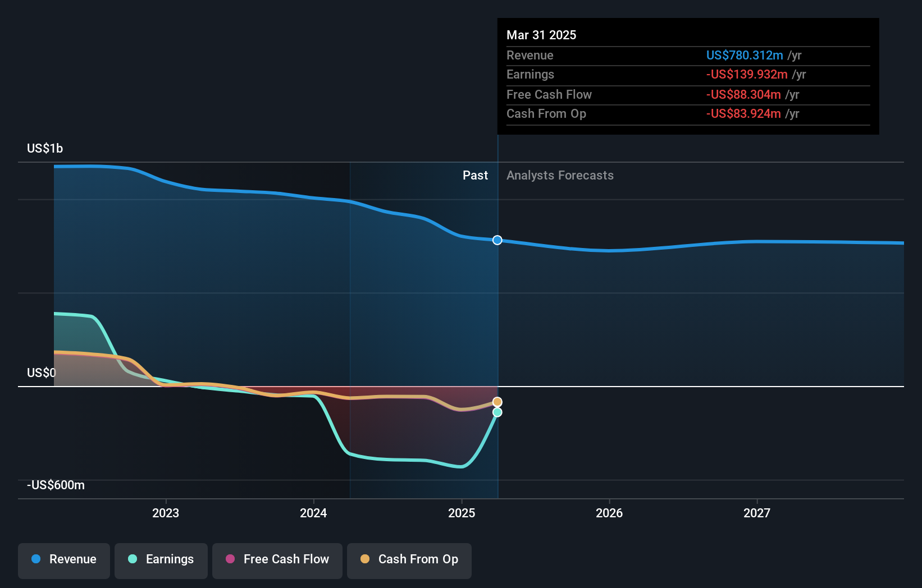This screenshot has height=588, width=922.
Task: Click the -US$139.932m earnings value
Action: click(747, 74)
